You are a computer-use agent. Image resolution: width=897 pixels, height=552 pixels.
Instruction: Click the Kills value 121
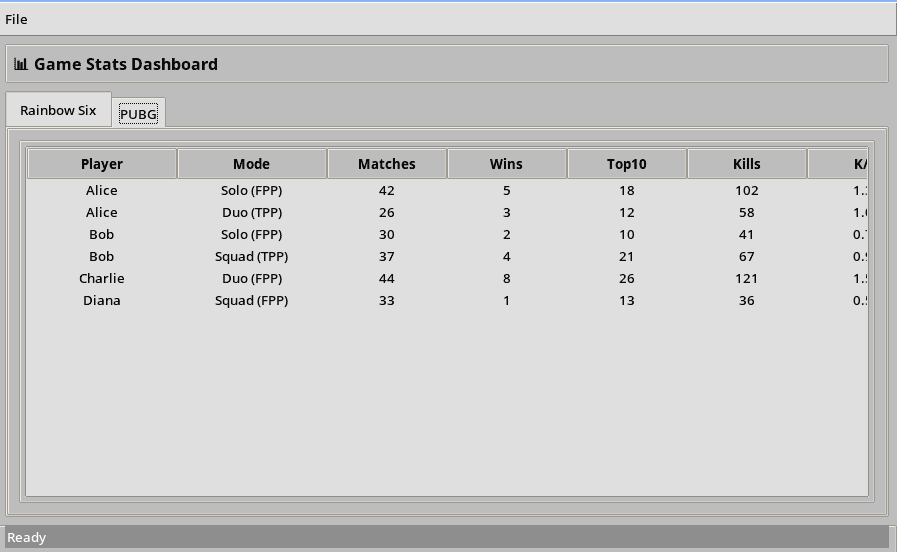point(747,279)
